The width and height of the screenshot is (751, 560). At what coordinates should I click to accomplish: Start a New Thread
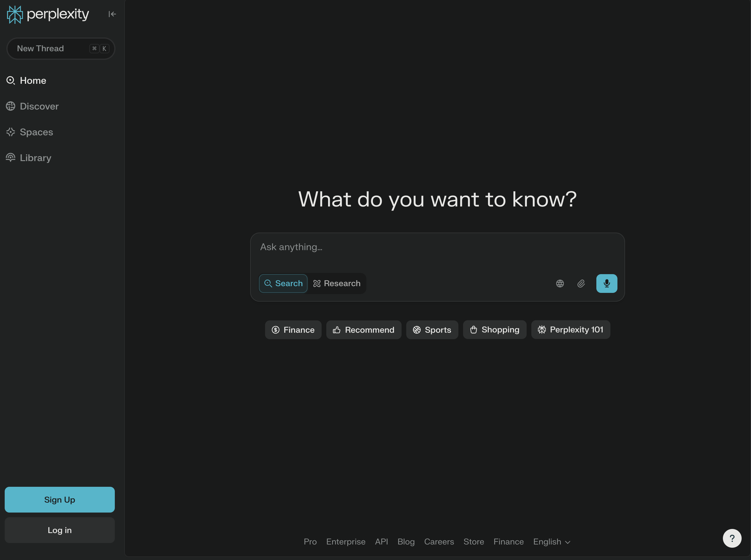click(61, 49)
